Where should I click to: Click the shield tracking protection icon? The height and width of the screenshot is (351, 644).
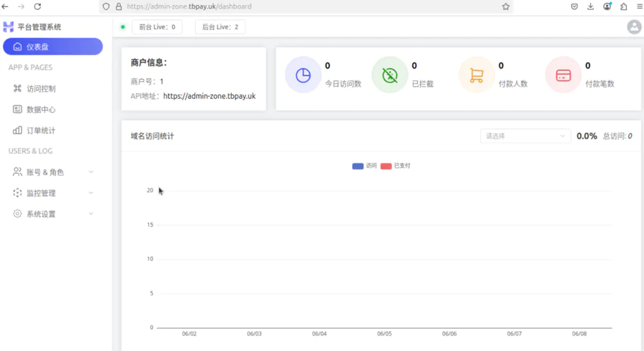point(106,6)
